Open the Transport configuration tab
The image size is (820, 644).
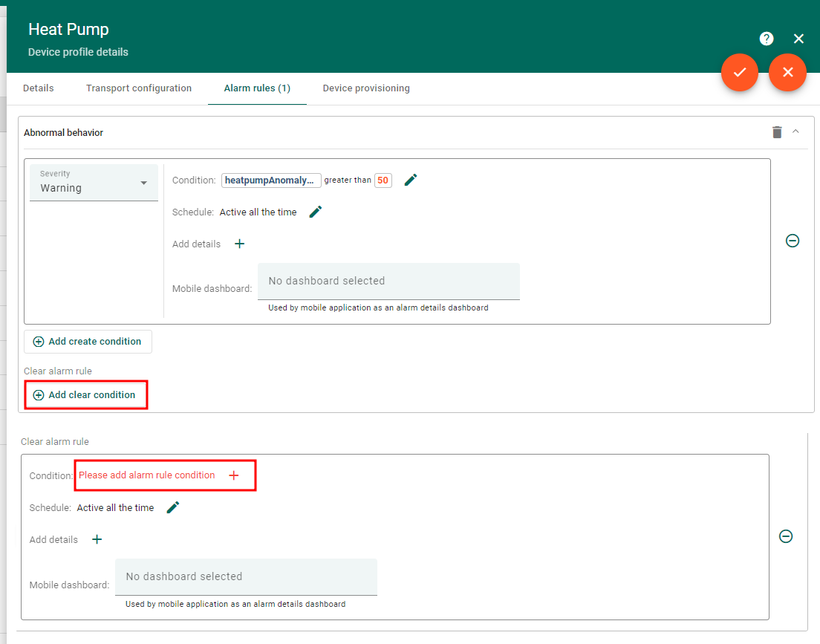pos(139,88)
